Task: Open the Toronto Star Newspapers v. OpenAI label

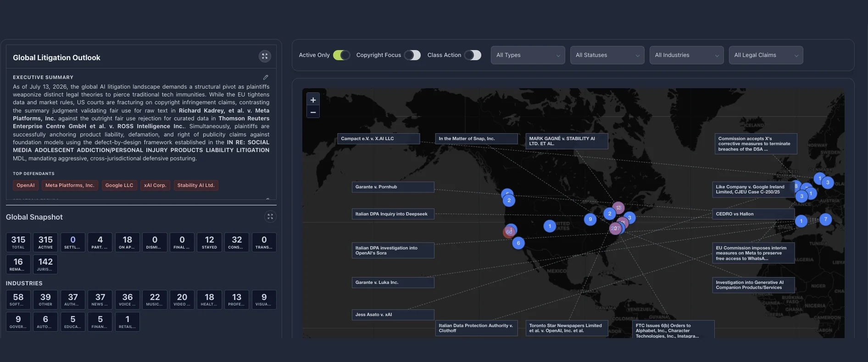Action: tap(567, 328)
